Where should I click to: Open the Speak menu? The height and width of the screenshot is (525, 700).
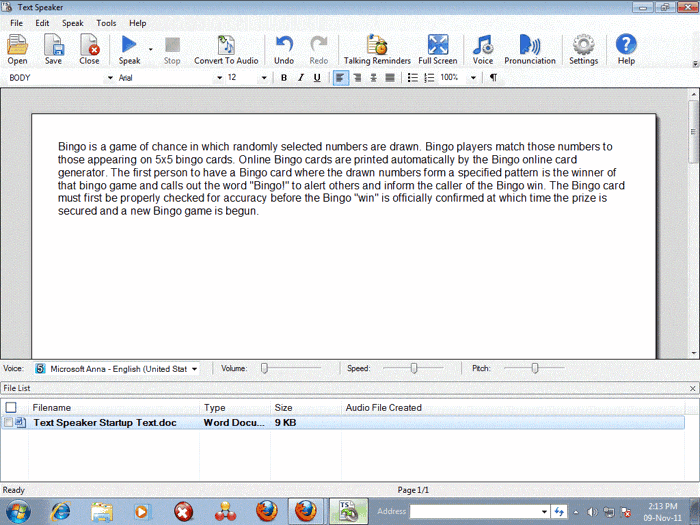pos(73,22)
